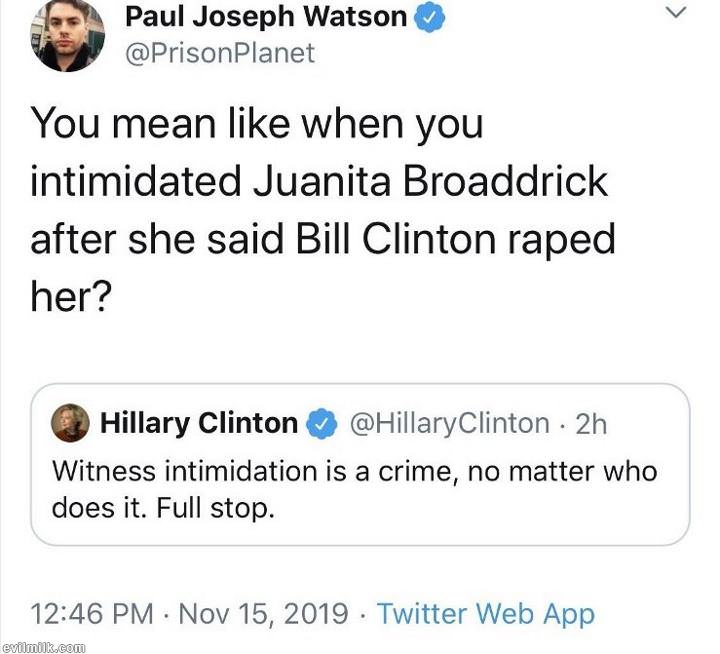Click the 'Bill Clinton' text in main tweet
Image resolution: width=720 pixels, height=654 pixels.
point(396,240)
